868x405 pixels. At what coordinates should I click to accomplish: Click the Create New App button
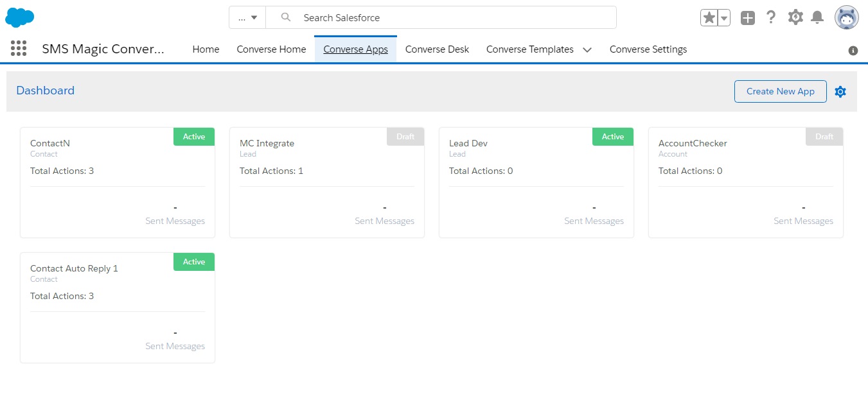[x=781, y=91]
